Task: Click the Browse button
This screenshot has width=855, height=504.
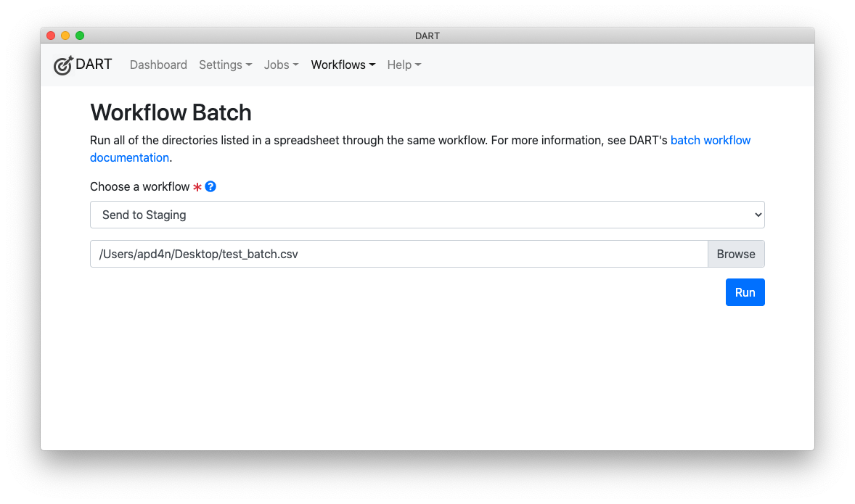Action: (735, 254)
